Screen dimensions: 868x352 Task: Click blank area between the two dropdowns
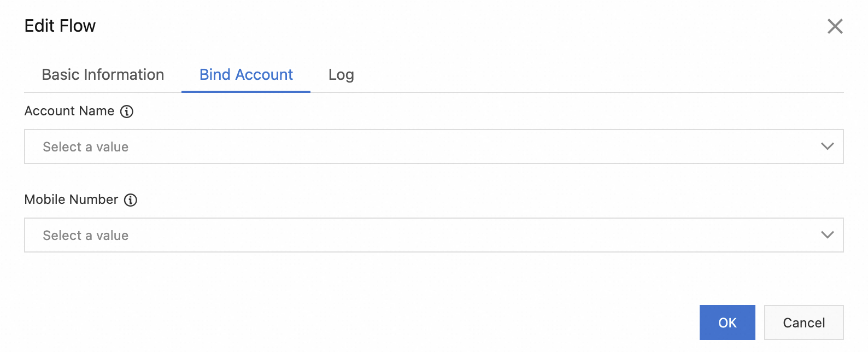[433, 180]
